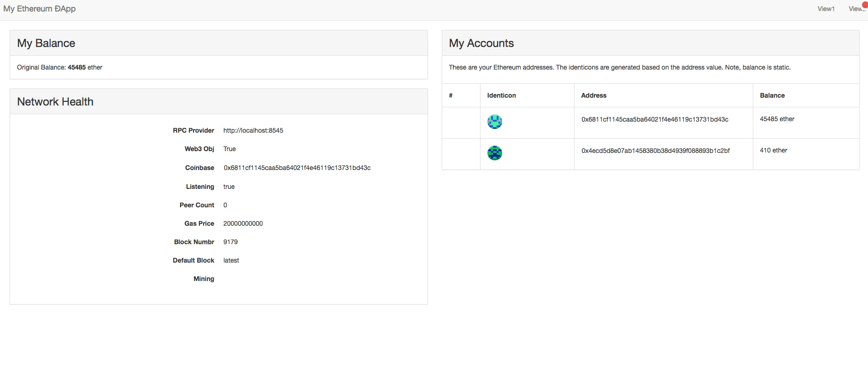Select the Peer Count value 0
This screenshot has height=387, width=868.
(225, 205)
